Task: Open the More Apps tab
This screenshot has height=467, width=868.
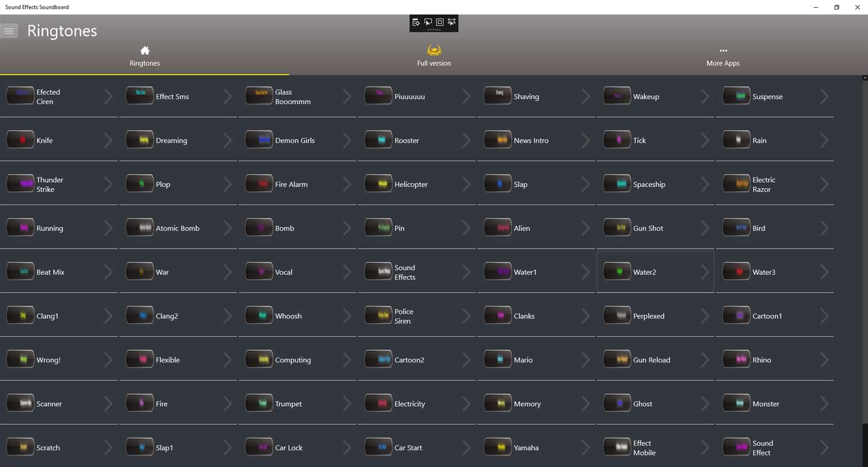Action: click(723, 56)
